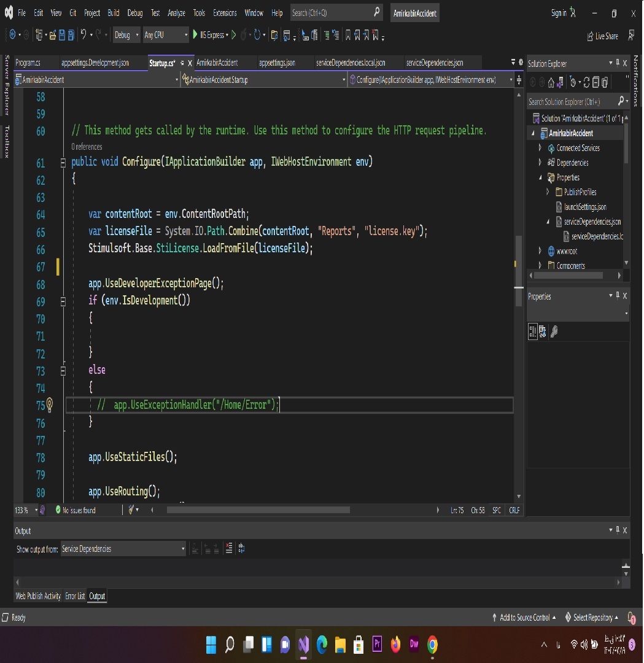Image resolution: width=644 pixels, height=663 pixels.
Task: Expand the Dependencies tree node
Action: point(540,163)
